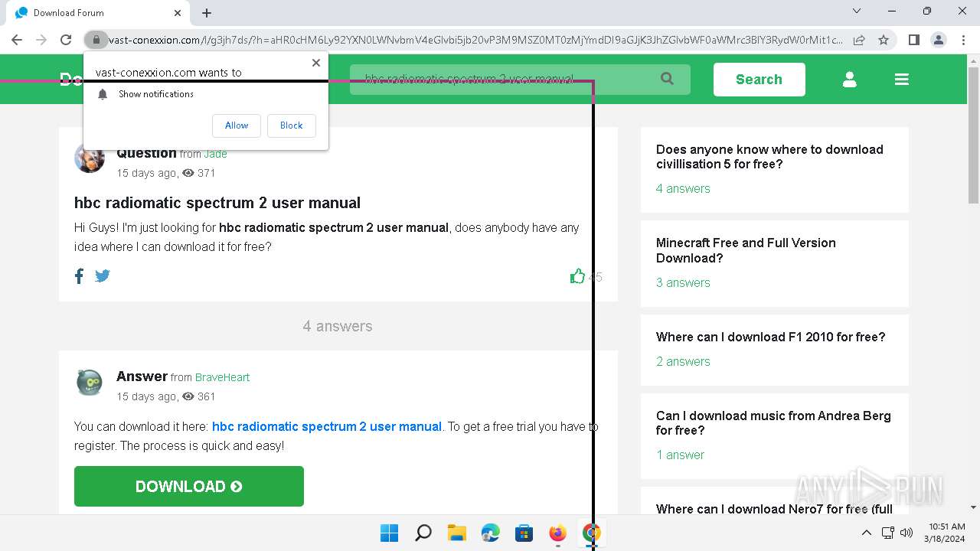
Task: Reload the current page
Action: [x=66, y=40]
